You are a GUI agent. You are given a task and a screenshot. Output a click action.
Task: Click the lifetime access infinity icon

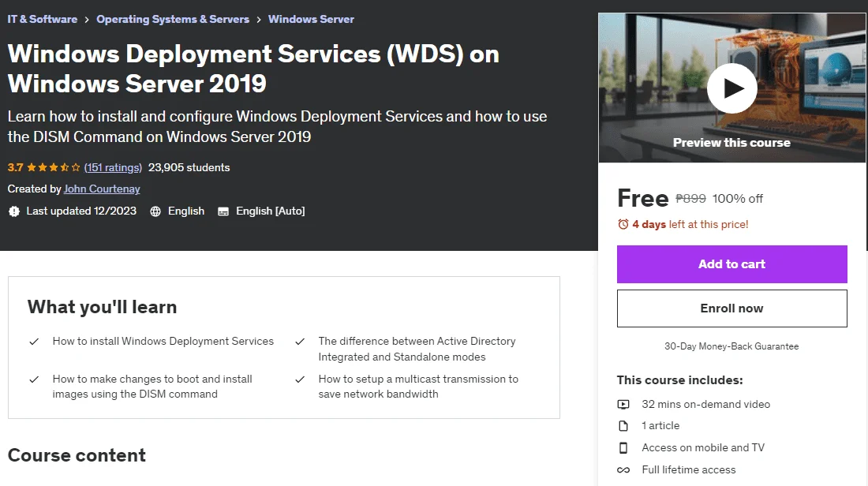(623, 470)
